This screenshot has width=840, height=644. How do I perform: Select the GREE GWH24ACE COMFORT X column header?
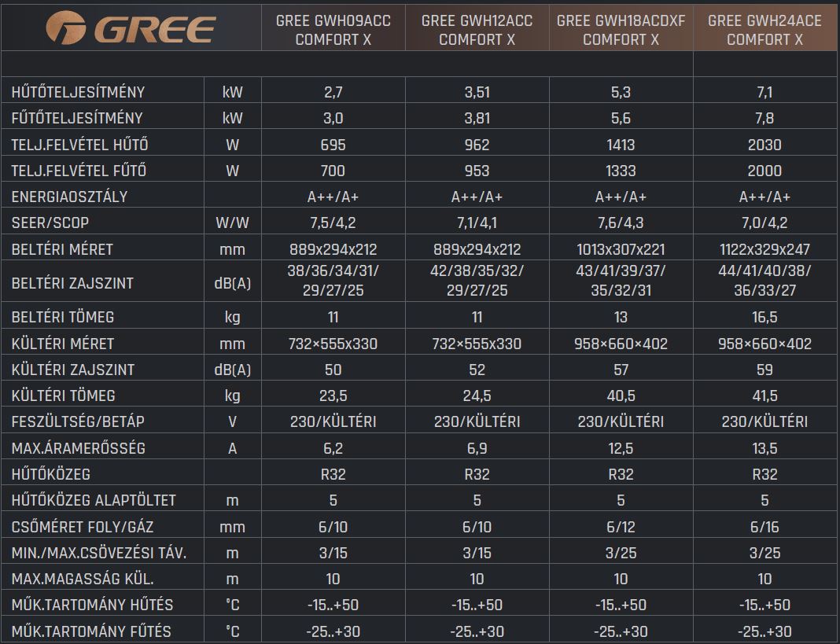[x=764, y=30]
